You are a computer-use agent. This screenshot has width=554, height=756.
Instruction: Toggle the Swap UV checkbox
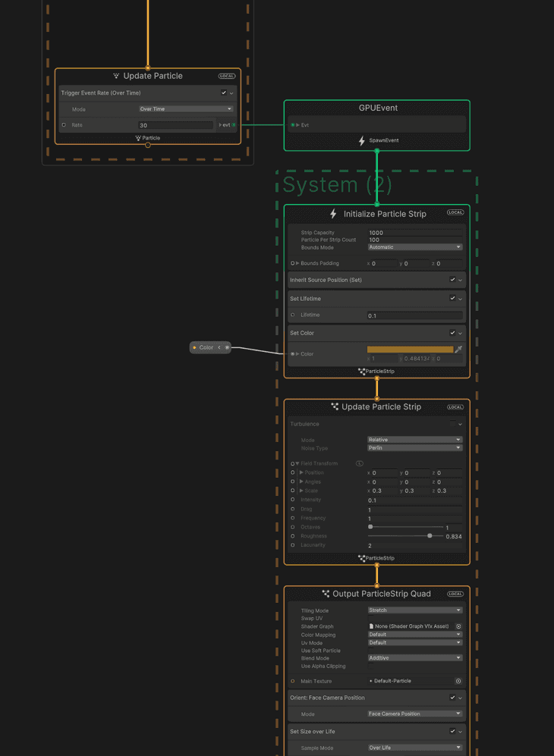coord(370,618)
